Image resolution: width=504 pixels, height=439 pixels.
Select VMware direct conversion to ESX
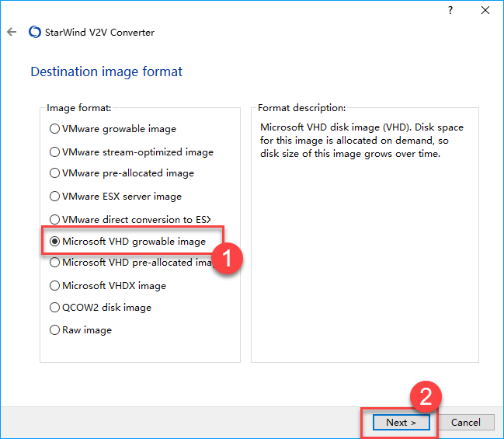[130, 220]
